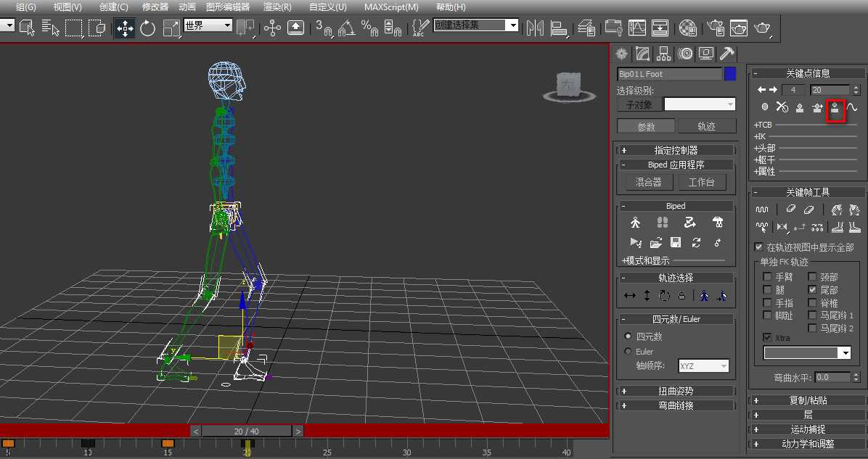868x459 pixels.
Task: Click the Delete Key icon
Action: coord(782,107)
